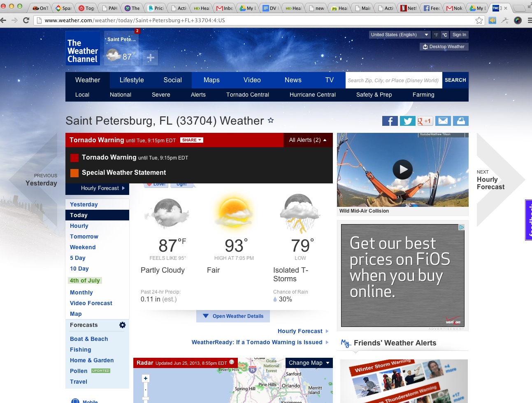Email this page via envelope icon
532x403 pixels.
pos(443,121)
